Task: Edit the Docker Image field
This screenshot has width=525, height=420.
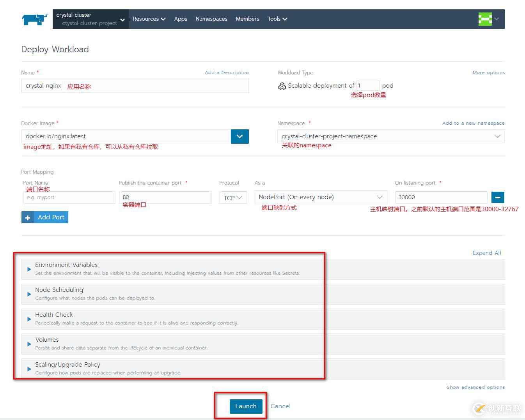Action: tap(126, 136)
